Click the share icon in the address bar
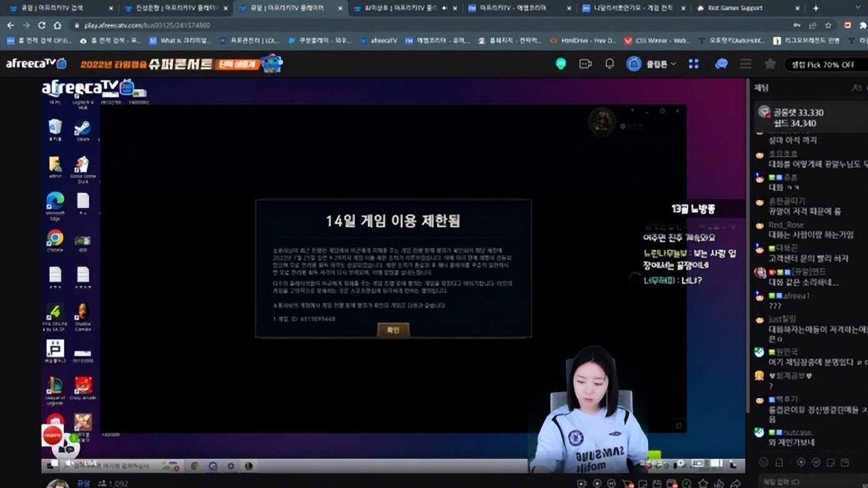The image size is (868, 488). click(x=812, y=26)
